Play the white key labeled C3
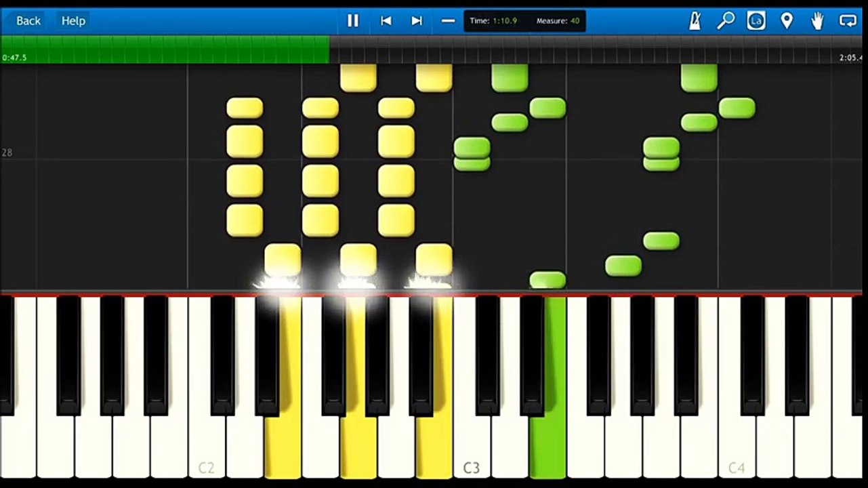 click(471, 447)
